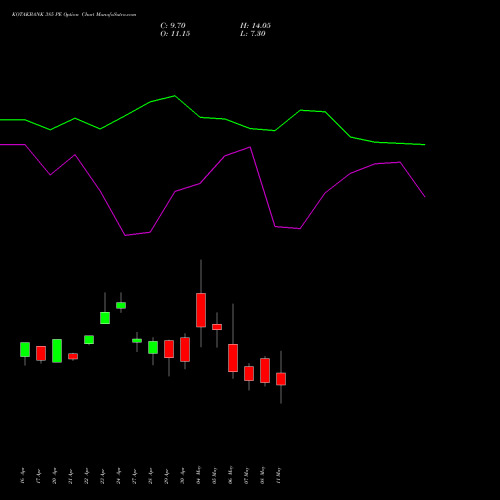The height and width of the screenshot is (500, 500).
Task: Click the green candlestick for 28 Apr
Action: pyautogui.click(x=153, y=347)
